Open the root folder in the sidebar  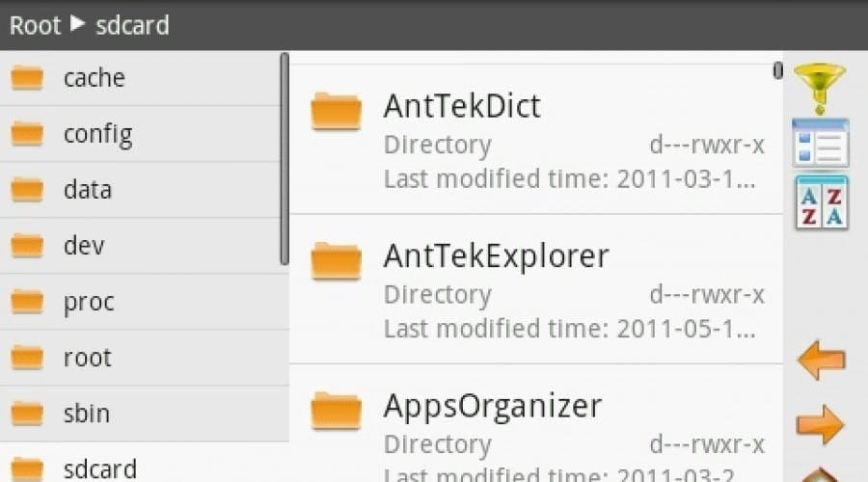(145, 358)
